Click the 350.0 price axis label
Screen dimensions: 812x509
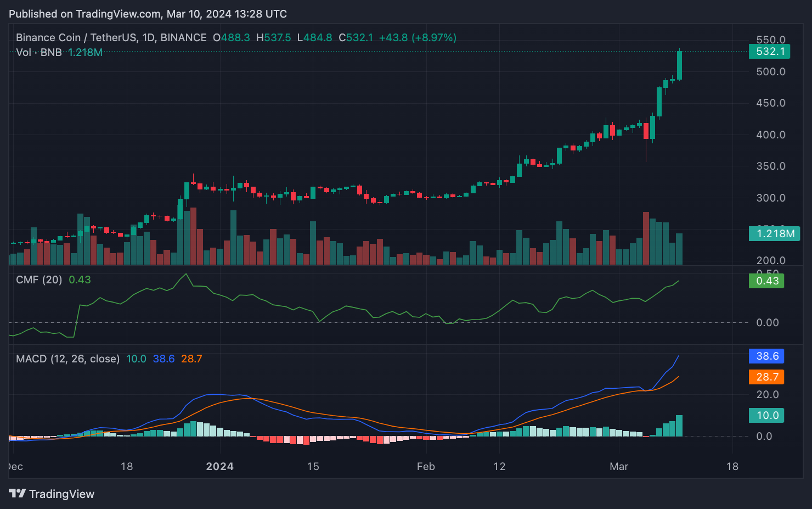(x=771, y=166)
